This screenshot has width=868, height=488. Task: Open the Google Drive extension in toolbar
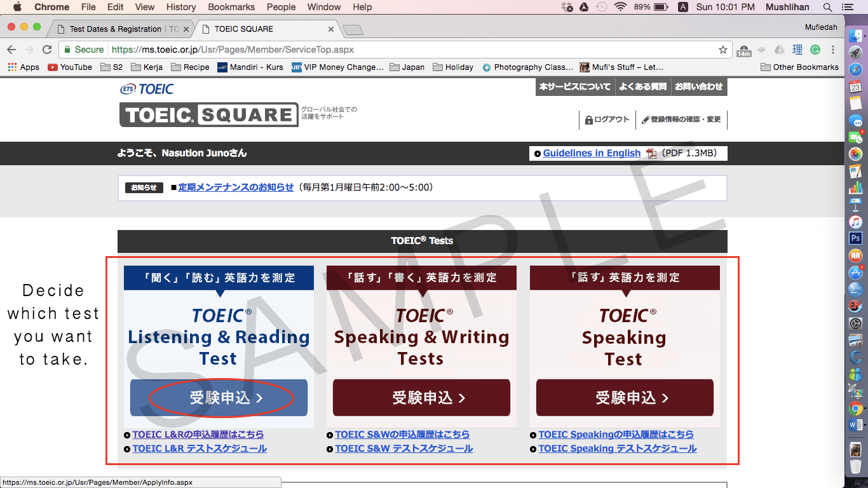(779, 50)
